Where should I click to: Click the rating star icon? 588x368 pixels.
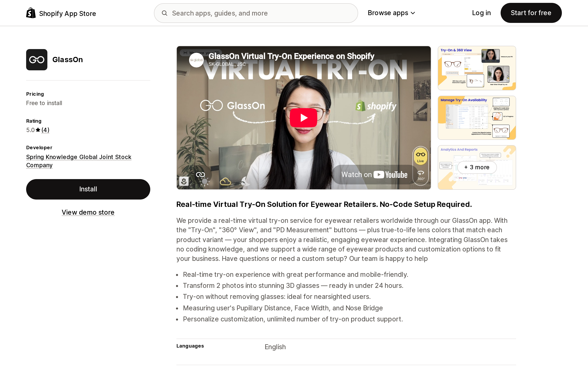pos(38,130)
